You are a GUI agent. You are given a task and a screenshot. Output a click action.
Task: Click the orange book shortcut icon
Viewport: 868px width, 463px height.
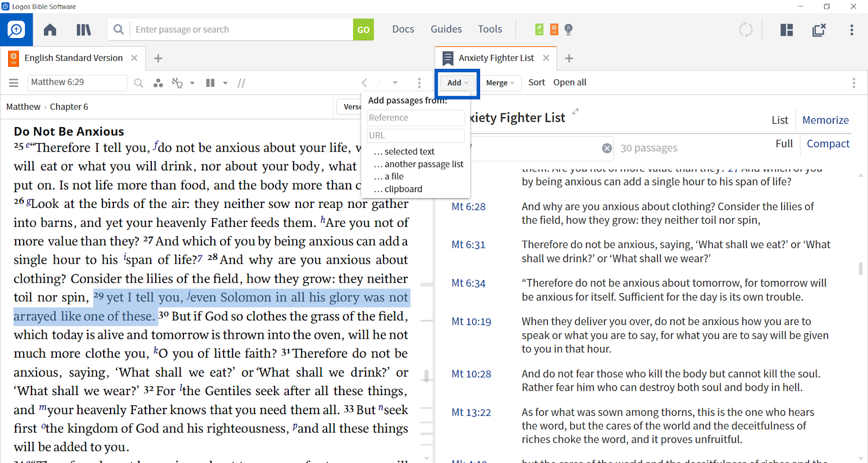[554, 29]
